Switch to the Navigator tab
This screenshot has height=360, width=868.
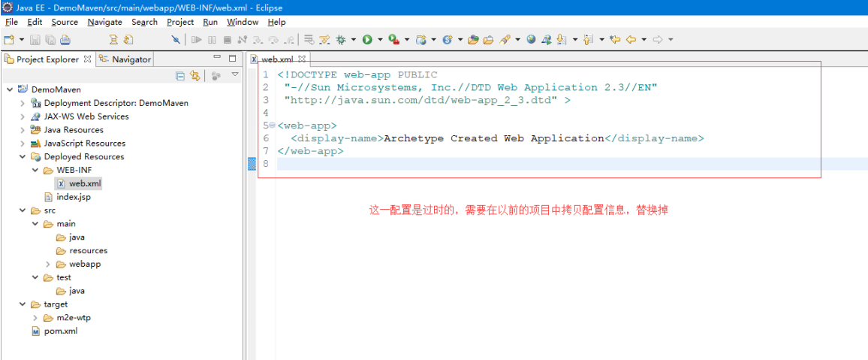[x=125, y=59]
